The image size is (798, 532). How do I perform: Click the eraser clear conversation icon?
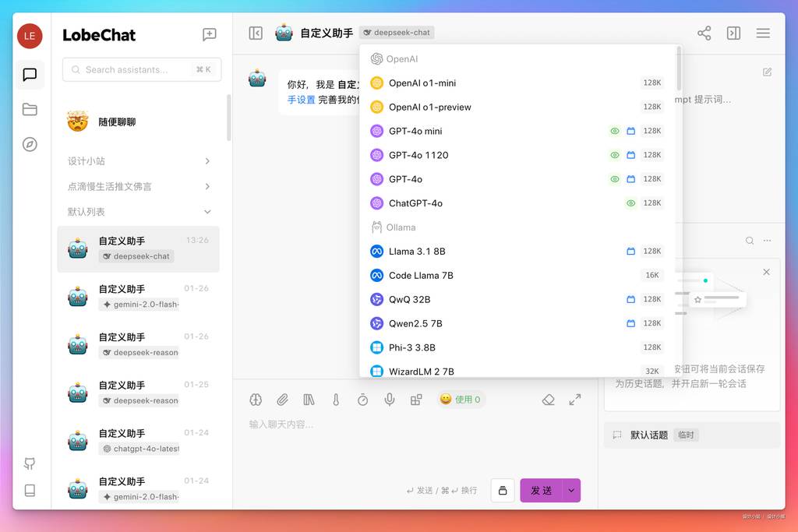[548, 400]
